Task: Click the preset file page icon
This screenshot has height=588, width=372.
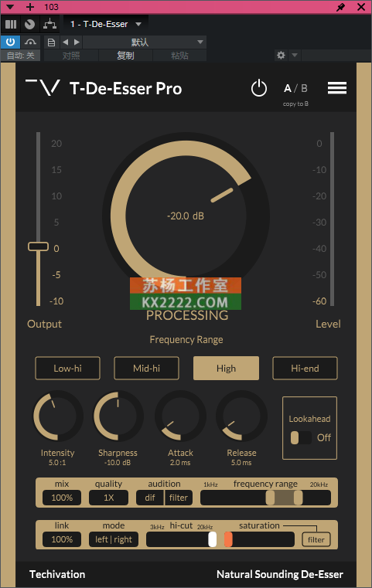Action: (51, 42)
